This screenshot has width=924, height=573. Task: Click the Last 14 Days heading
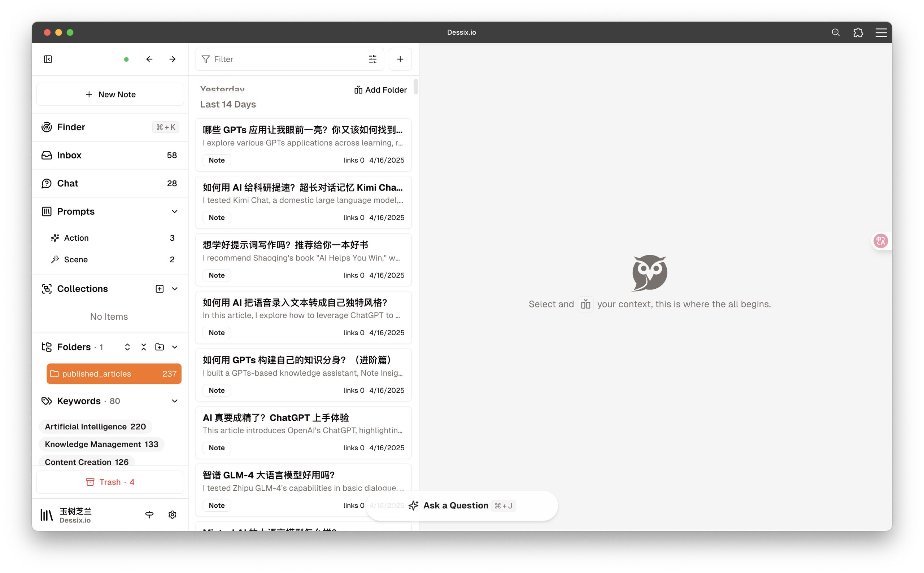tap(228, 104)
